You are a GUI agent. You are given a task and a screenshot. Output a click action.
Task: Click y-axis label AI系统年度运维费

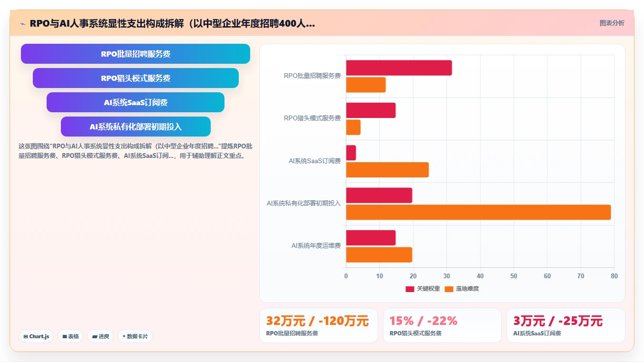click(x=316, y=245)
